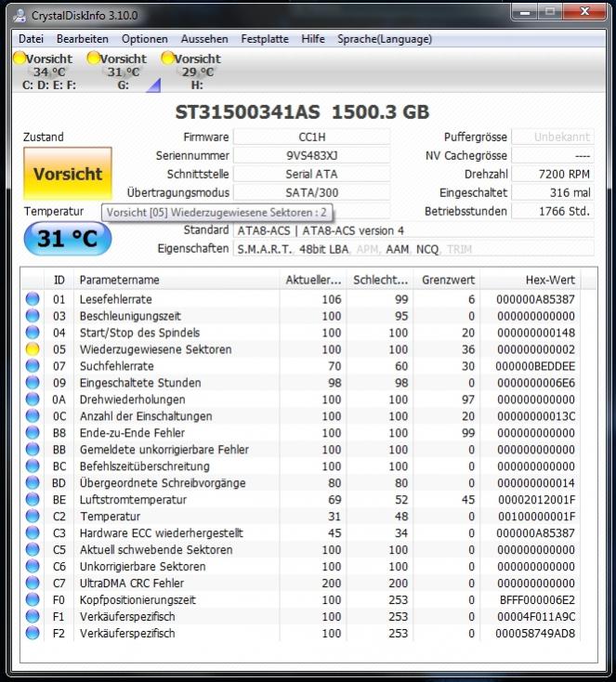This screenshot has width=616, height=682.
Task: Open the Datei menu
Action: click(x=31, y=39)
